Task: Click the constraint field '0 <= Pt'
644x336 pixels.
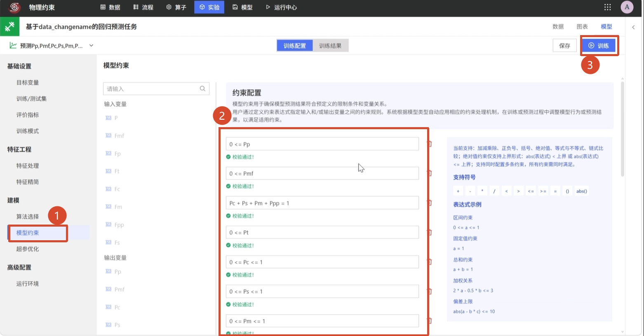Action: (322, 232)
